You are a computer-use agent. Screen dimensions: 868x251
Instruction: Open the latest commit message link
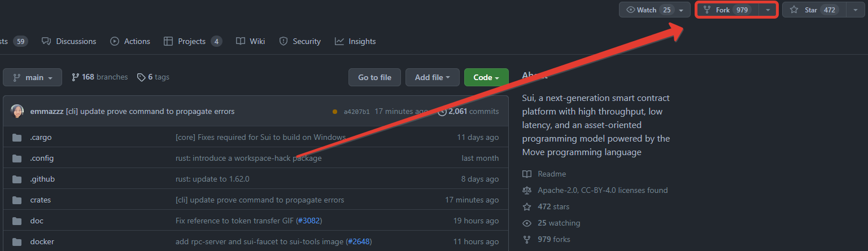(x=150, y=112)
